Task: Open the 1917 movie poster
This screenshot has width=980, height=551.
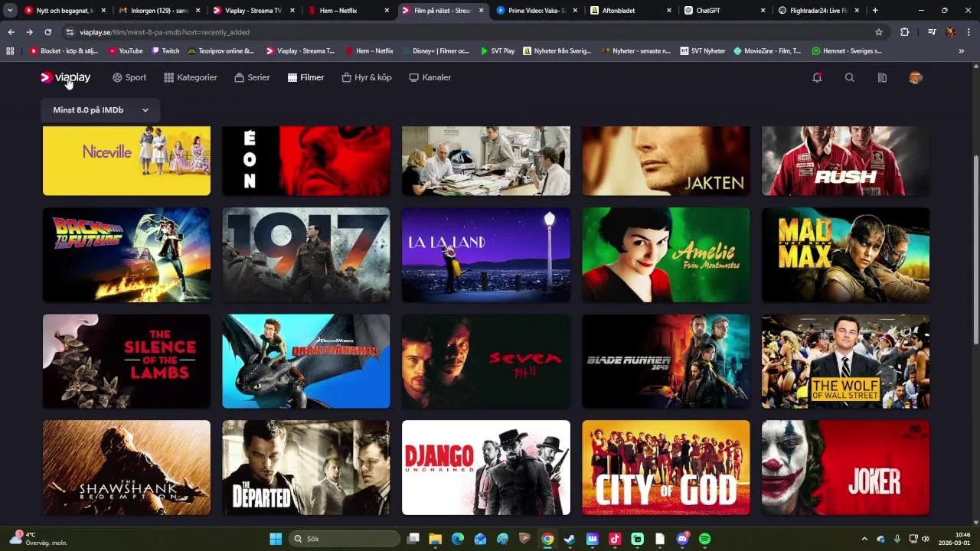Action: pos(306,255)
